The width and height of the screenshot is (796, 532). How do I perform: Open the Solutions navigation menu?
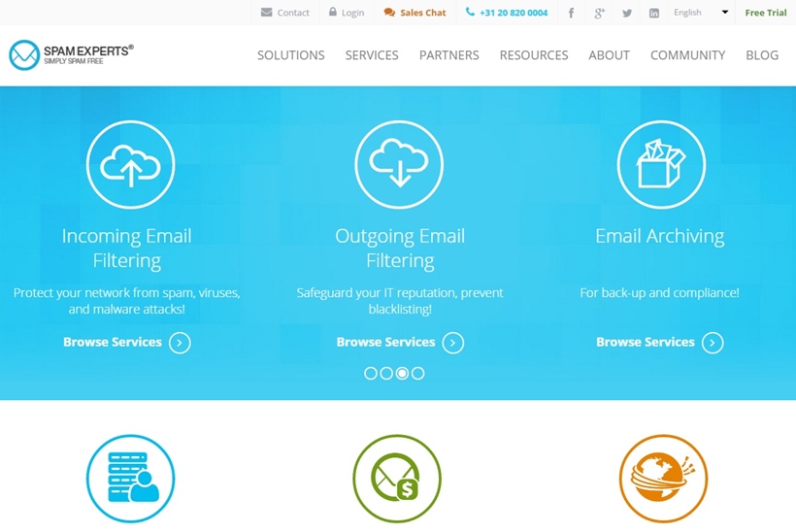(291, 55)
